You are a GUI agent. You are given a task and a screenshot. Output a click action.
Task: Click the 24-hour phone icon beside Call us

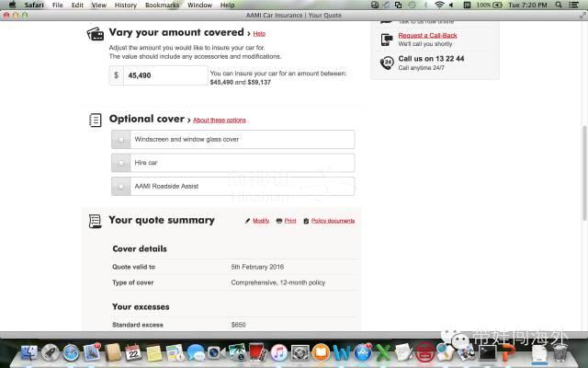pyautogui.click(x=387, y=63)
